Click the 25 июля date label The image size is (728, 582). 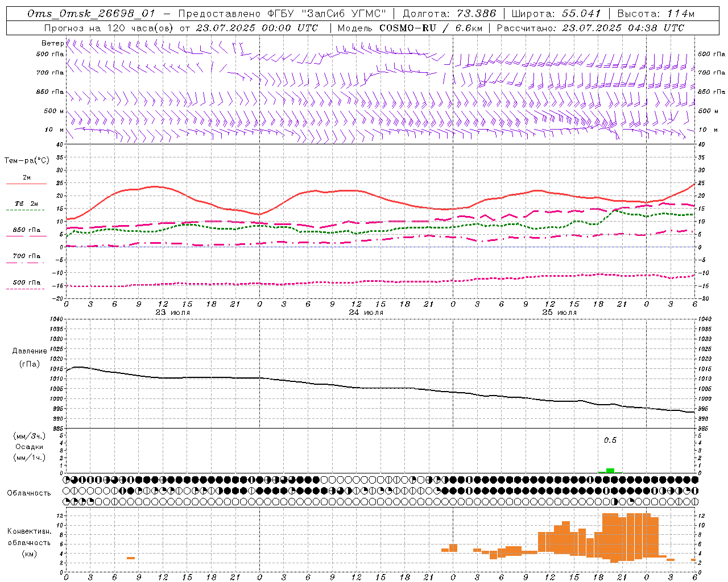(559, 313)
